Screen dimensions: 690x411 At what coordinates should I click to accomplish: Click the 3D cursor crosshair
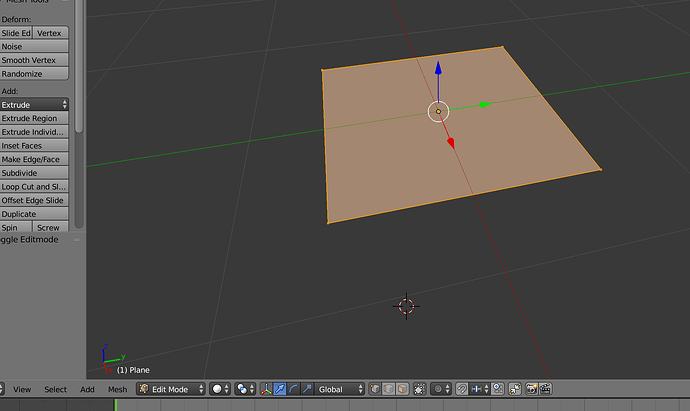[x=406, y=306]
